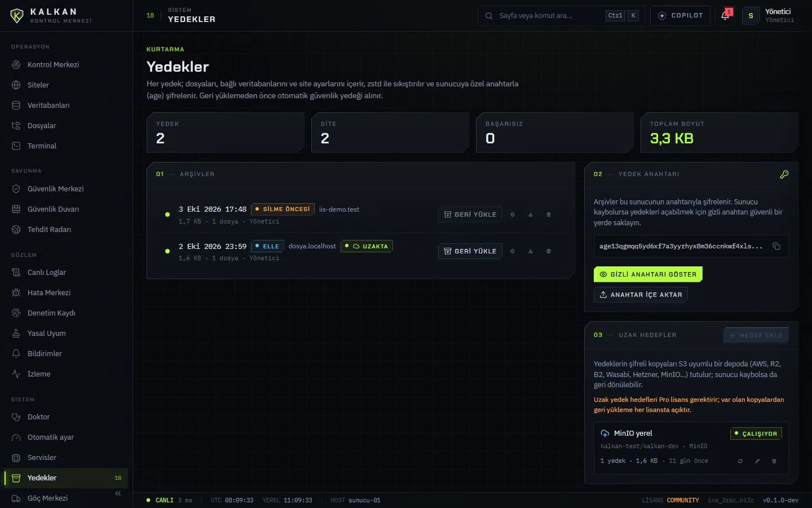
Task: Click the Community license label in status bar
Action: pos(683,500)
